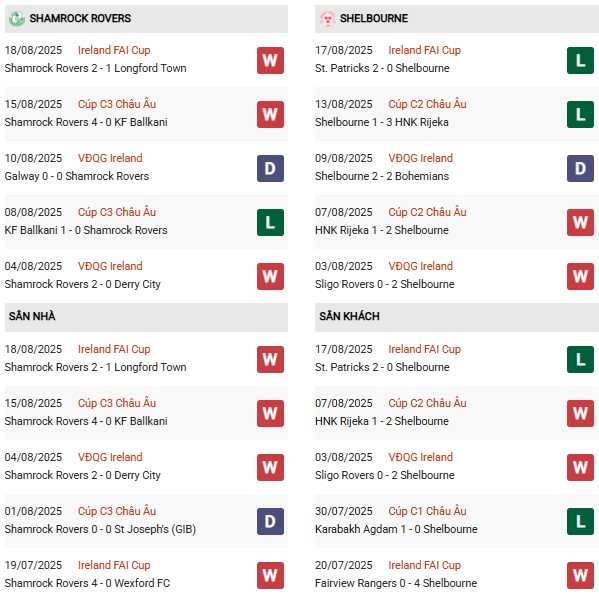Viewport: 599px width, 596px height.
Task: Open VĐQG Ireland link dated 10/08/2025
Action: click(x=110, y=158)
